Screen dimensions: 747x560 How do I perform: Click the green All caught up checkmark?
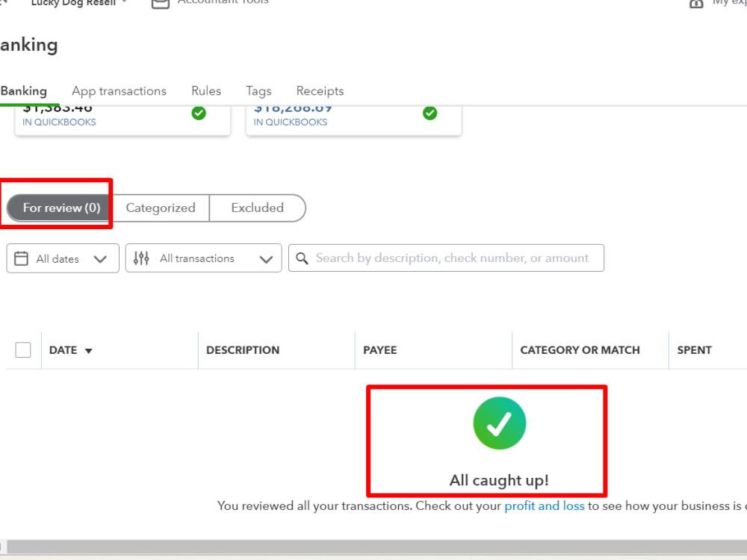pyautogui.click(x=499, y=423)
